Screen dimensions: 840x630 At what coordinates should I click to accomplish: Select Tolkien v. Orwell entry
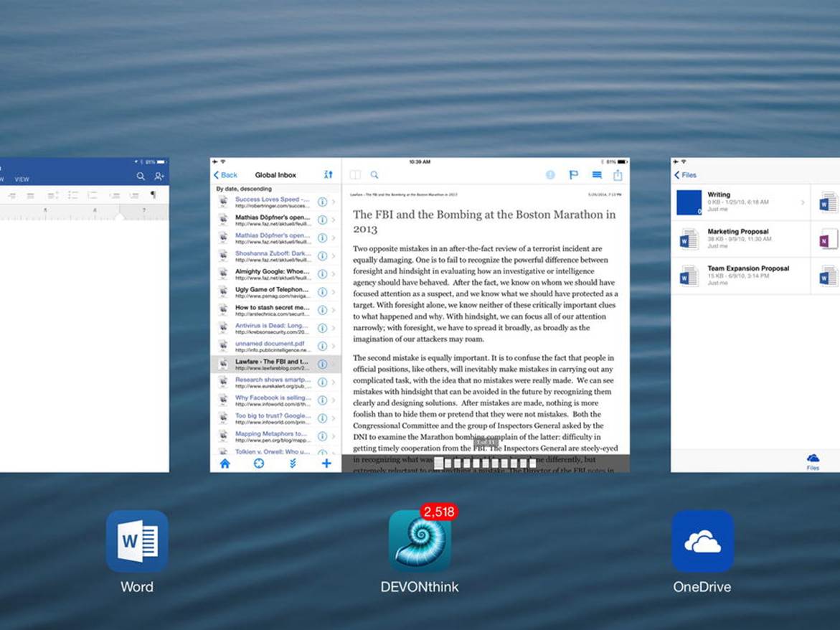pos(275,451)
